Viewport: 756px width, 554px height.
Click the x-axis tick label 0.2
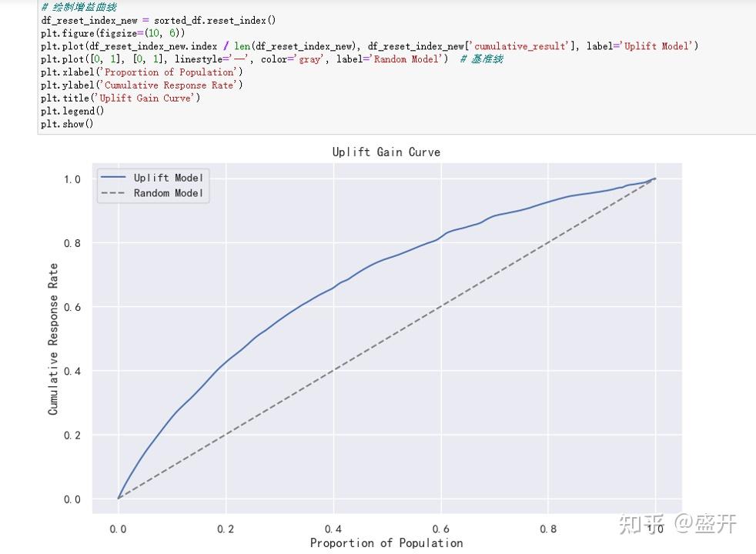[226, 529]
